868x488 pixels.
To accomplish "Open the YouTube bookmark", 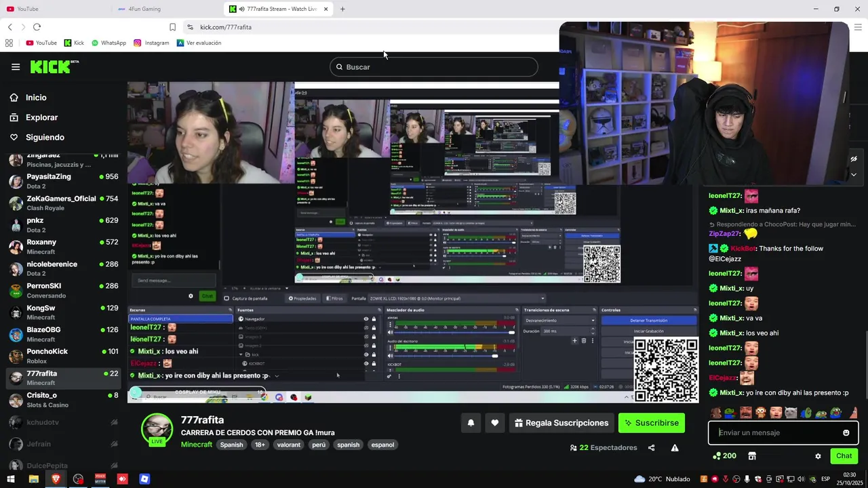I will pos(41,43).
